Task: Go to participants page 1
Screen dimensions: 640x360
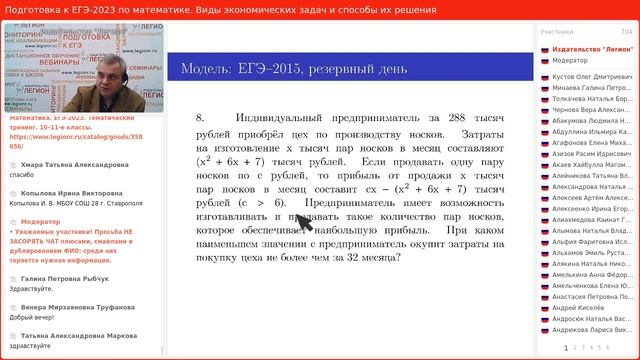Action: pyautogui.click(x=566, y=348)
